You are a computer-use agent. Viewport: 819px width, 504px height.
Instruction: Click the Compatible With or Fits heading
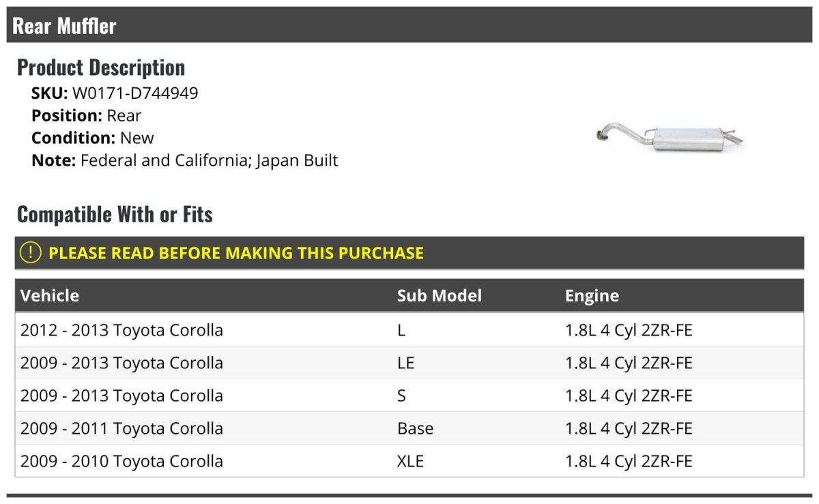point(115,215)
